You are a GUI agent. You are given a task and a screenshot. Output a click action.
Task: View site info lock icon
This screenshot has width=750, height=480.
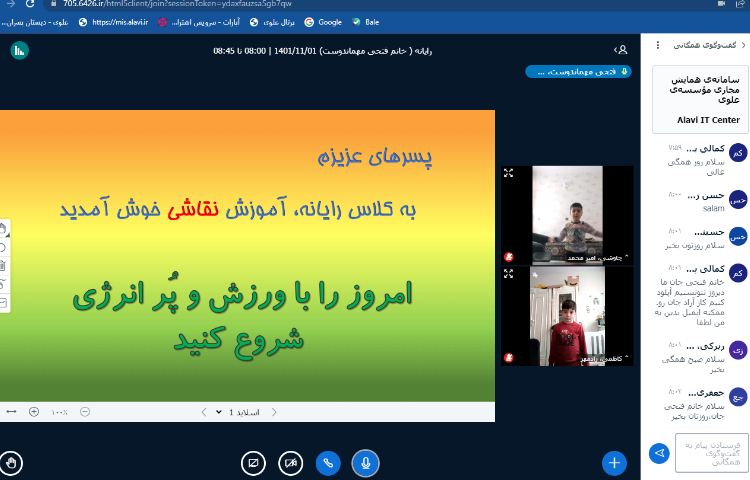pyautogui.click(x=54, y=3)
